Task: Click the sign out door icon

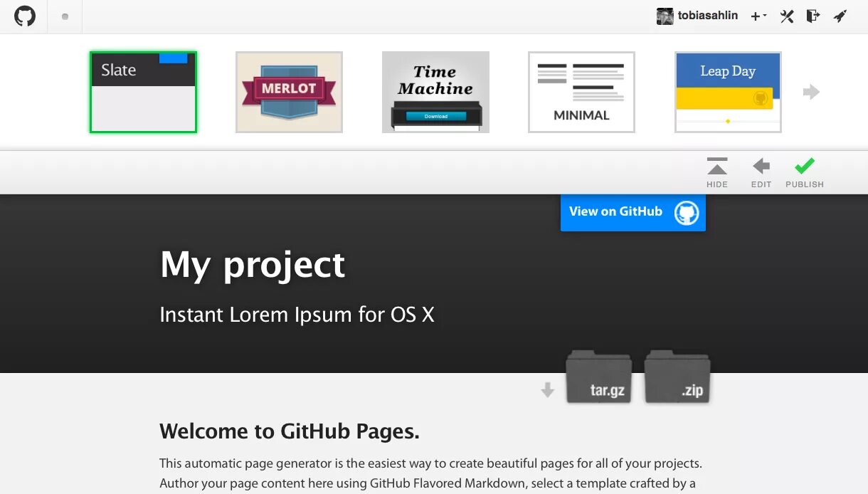Action: click(813, 16)
